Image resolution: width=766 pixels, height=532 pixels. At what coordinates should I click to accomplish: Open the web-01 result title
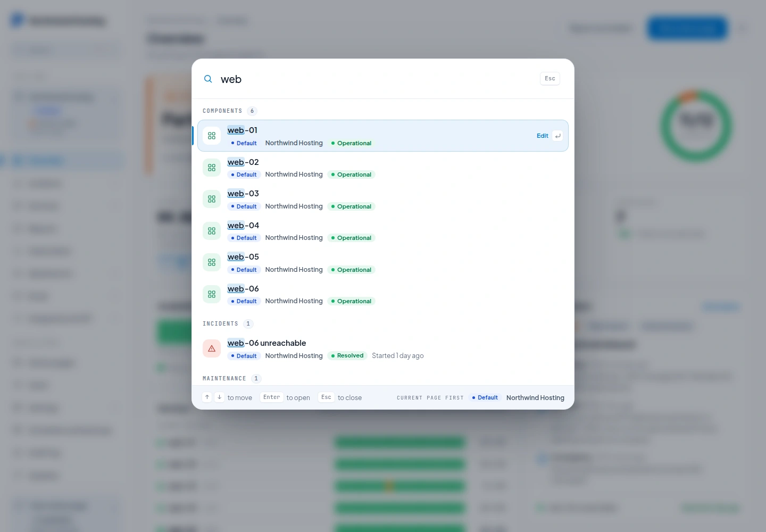pos(243,130)
